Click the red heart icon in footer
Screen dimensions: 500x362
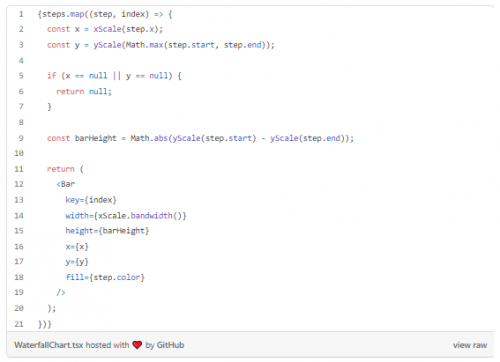tap(137, 345)
